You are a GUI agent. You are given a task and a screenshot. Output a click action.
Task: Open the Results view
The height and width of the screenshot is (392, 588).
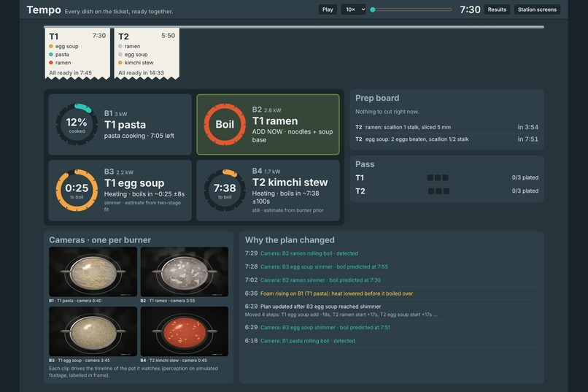pyautogui.click(x=497, y=9)
